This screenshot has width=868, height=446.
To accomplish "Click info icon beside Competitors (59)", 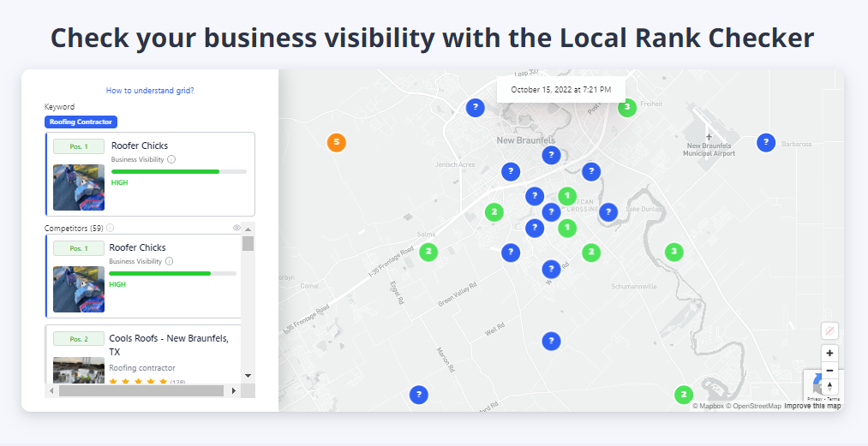I will click(111, 228).
